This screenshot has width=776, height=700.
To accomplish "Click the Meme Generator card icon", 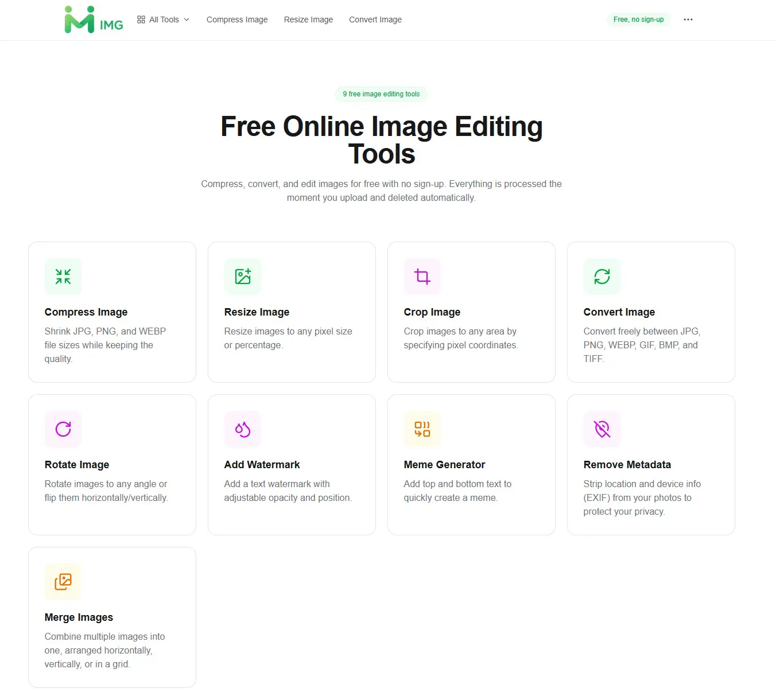I will (422, 429).
